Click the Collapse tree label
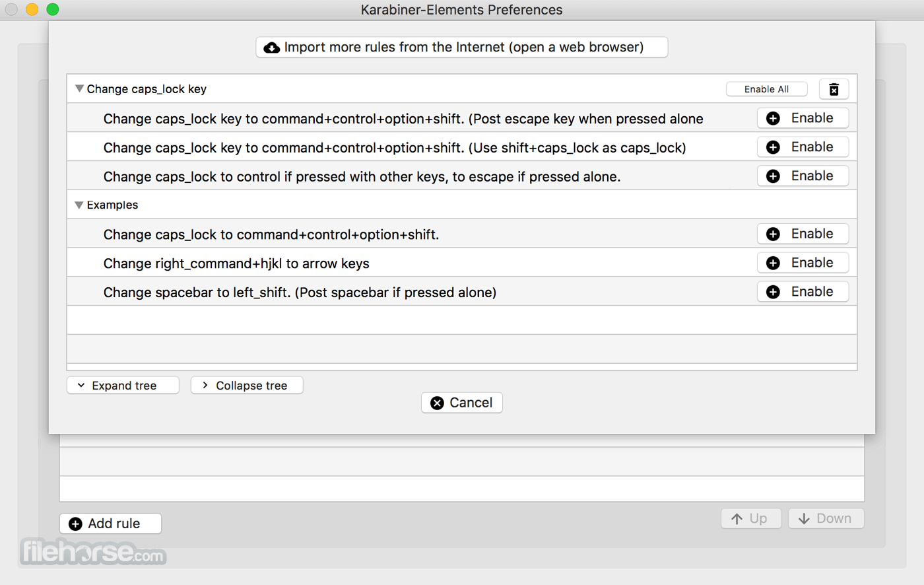Screen dimensions: 924x585 pos(251,386)
